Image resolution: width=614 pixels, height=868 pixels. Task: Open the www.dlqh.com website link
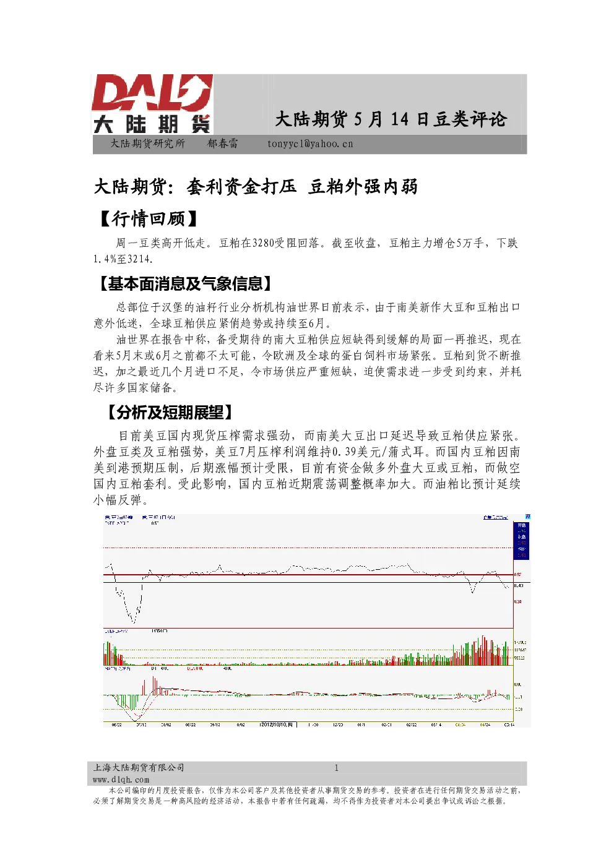pyautogui.click(x=121, y=780)
